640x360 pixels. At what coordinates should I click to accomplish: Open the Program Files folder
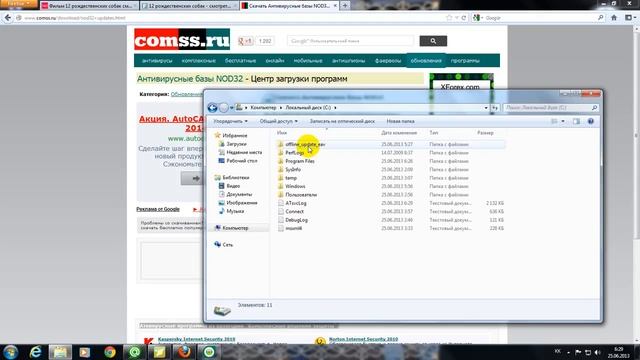point(300,161)
